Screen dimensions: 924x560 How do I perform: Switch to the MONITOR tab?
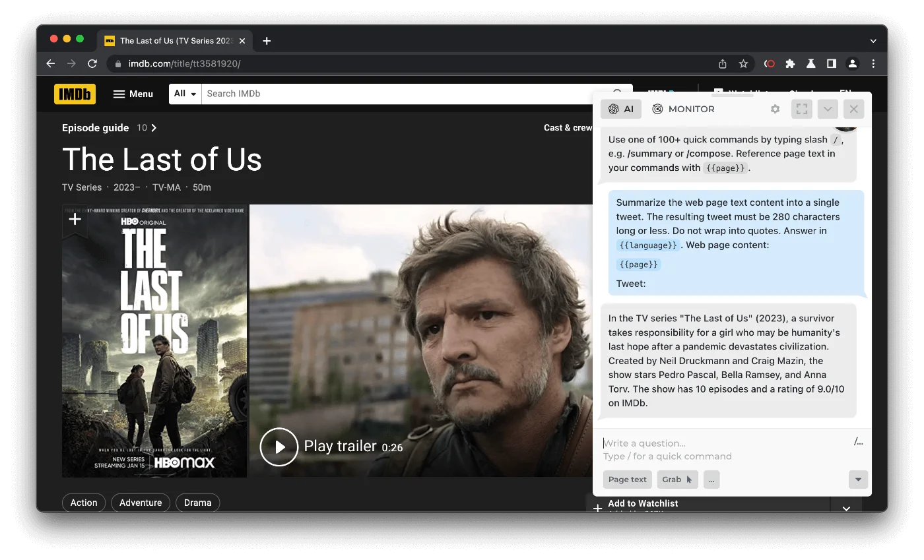coord(683,109)
